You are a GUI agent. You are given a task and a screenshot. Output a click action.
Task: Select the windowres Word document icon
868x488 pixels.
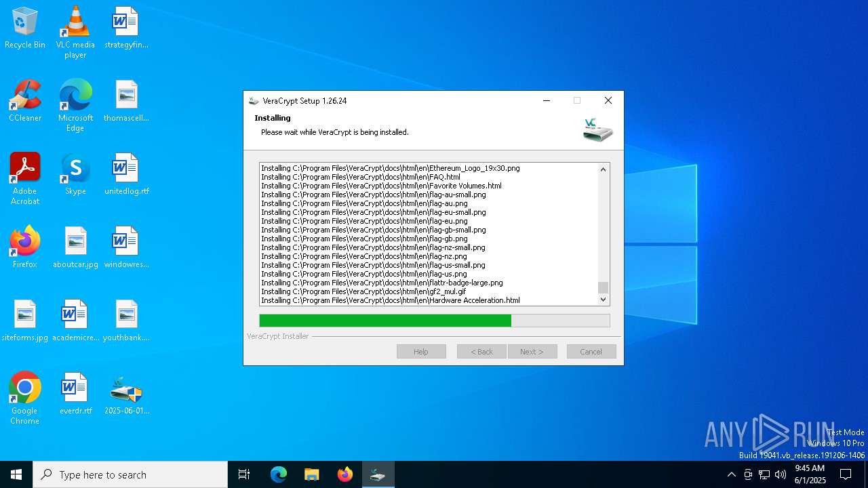pyautogui.click(x=126, y=248)
